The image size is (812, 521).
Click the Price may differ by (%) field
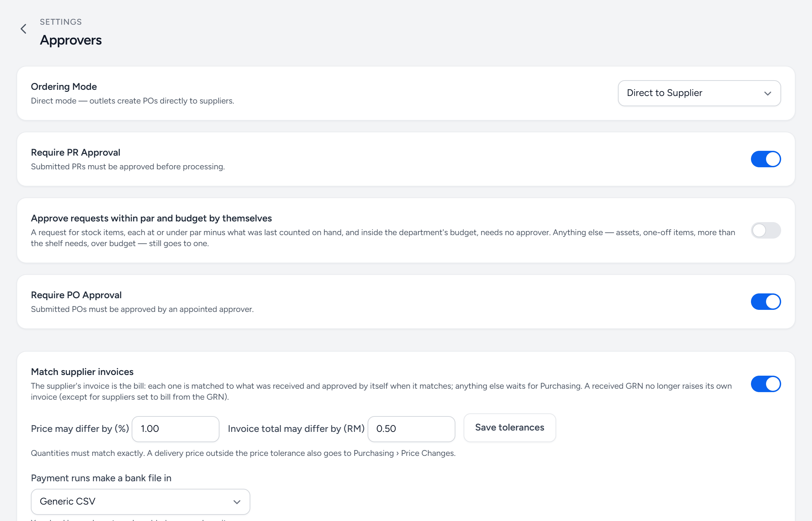pyautogui.click(x=176, y=429)
